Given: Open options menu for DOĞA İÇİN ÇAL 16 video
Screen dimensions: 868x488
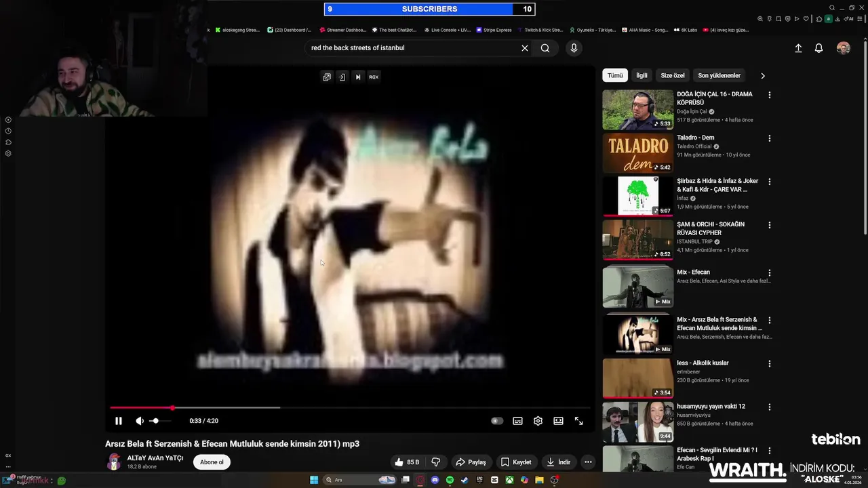Looking at the screenshot, I should pos(769,95).
